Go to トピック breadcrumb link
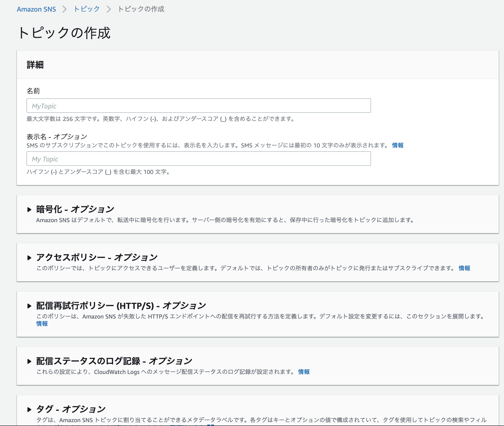504x426 pixels. click(87, 9)
